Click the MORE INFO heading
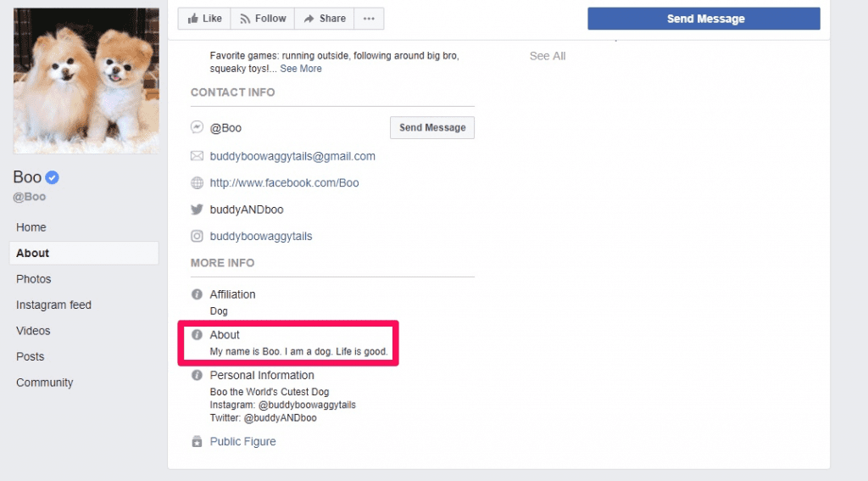The image size is (868, 481). coord(223,263)
